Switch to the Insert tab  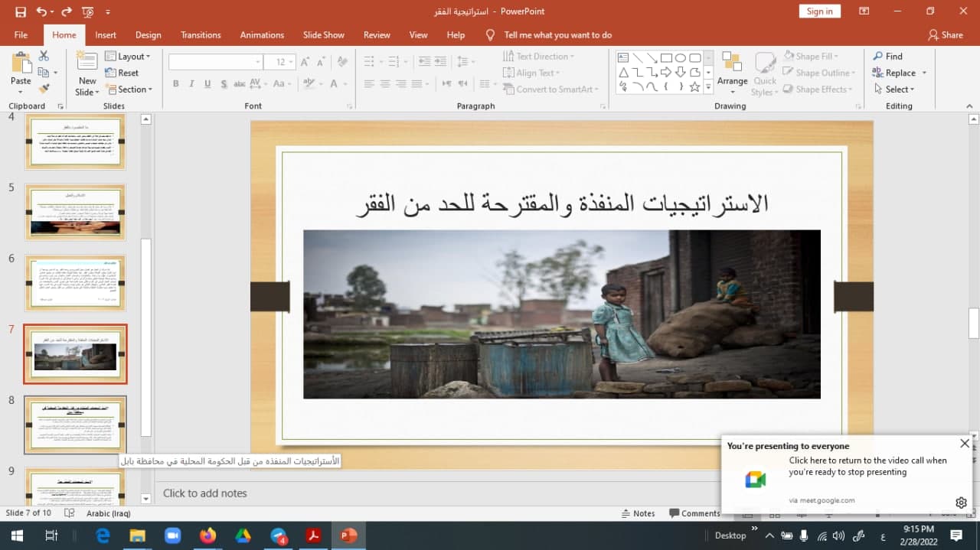[x=106, y=35]
